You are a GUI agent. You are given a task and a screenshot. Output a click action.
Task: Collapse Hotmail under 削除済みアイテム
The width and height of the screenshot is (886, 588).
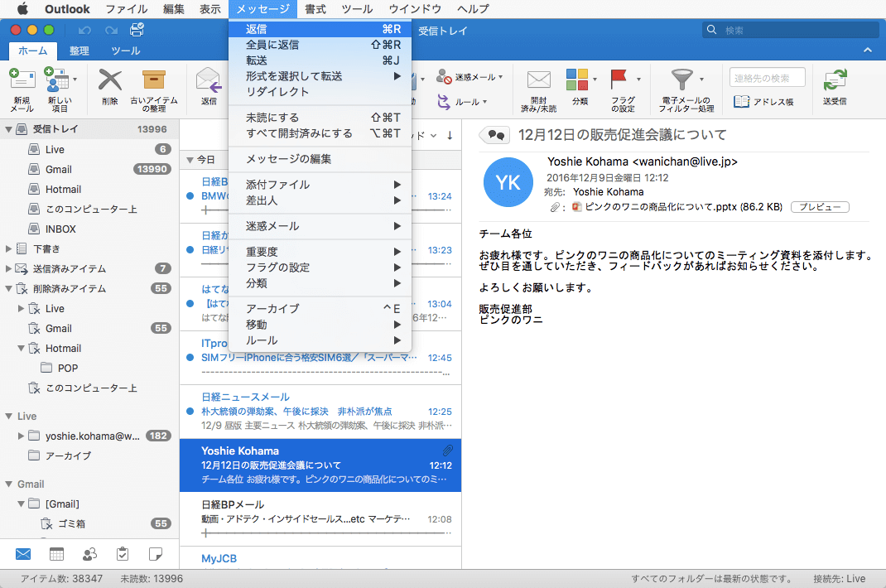(21, 349)
